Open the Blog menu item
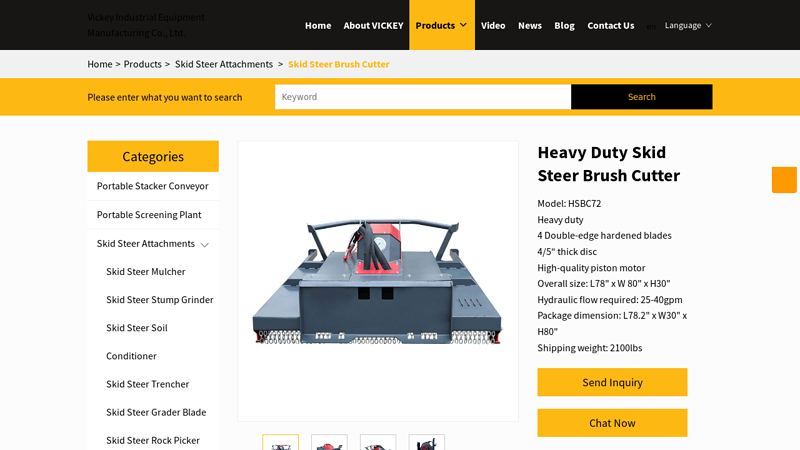This screenshot has height=450, width=800. [x=564, y=25]
